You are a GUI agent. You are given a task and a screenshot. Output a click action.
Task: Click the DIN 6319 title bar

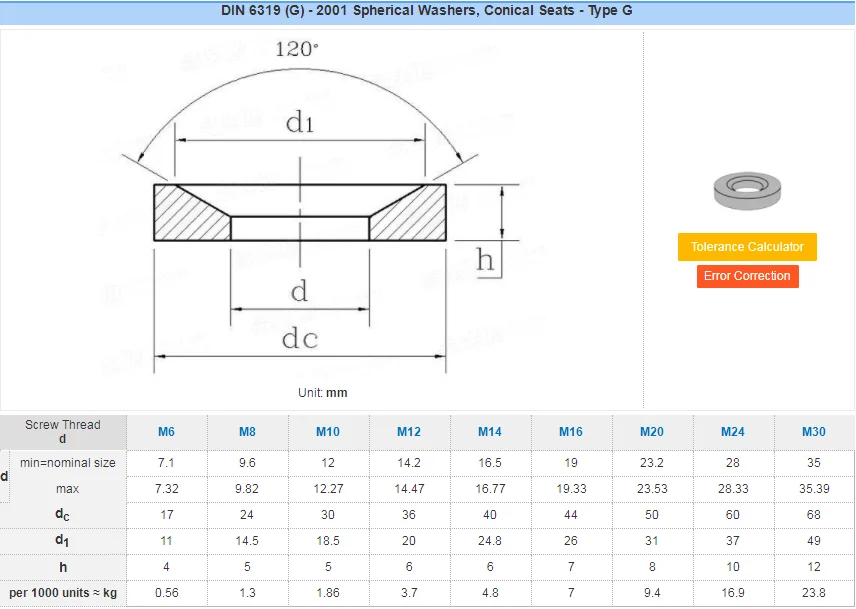point(428,10)
